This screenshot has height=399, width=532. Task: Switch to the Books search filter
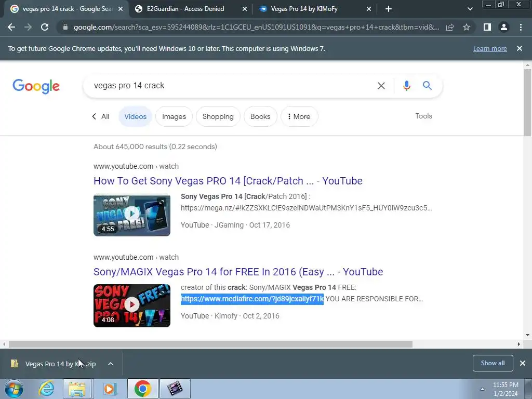pos(260,116)
